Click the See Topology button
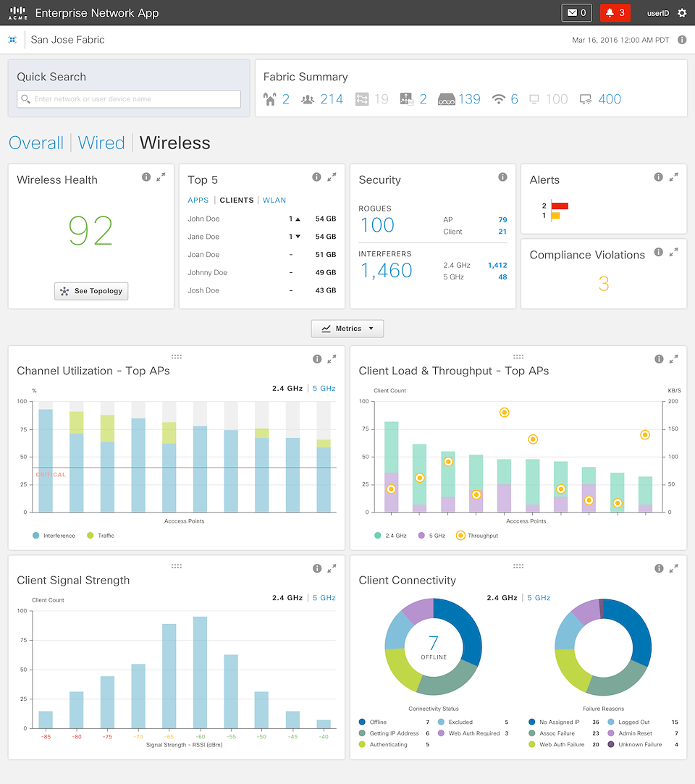Screen dimensions: 695x784 91,291
